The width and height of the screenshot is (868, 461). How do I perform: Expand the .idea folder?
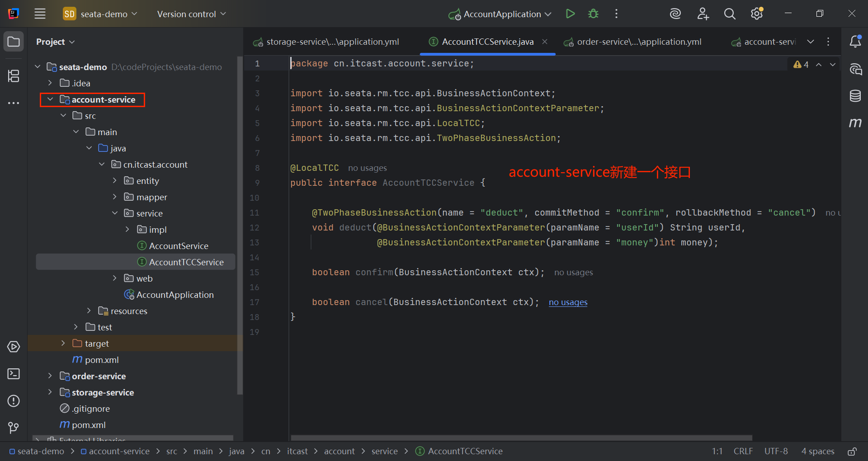click(x=50, y=83)
